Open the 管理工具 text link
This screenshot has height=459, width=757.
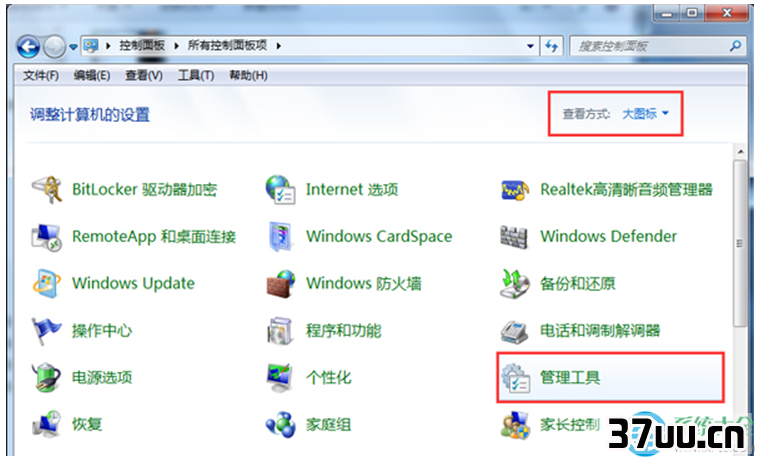570,378
